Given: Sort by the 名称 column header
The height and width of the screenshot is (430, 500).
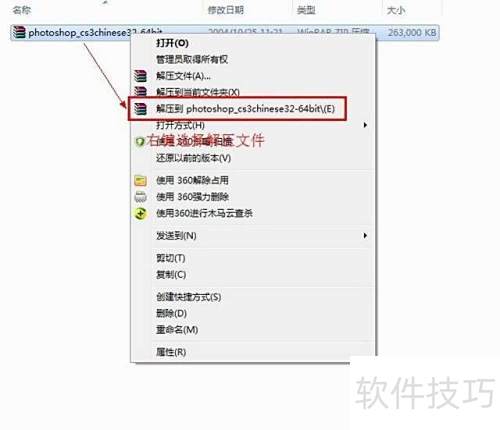Looking at the screenshot, I should [22, 10].
